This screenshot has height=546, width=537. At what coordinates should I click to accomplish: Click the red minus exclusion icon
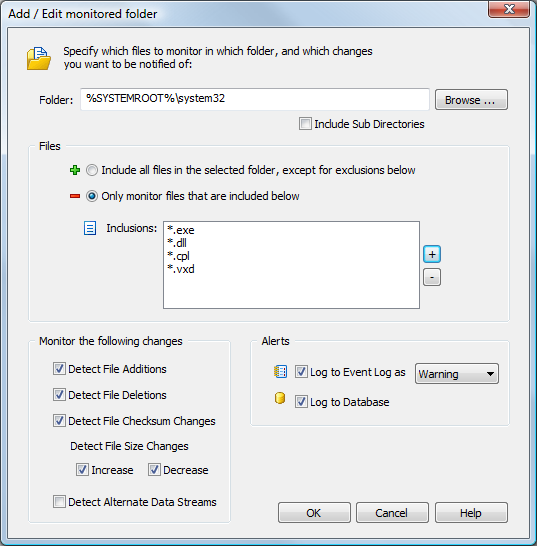[x=75, y=196]
